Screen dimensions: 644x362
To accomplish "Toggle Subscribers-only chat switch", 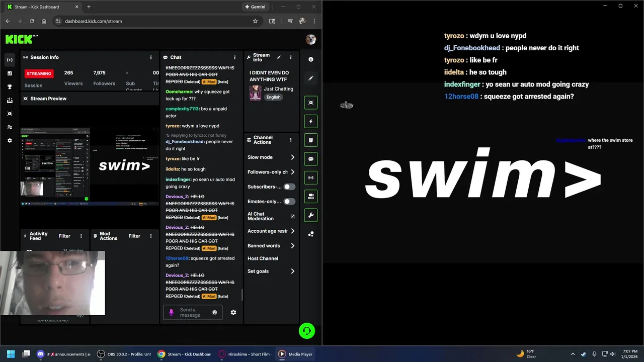I will coord(289,187).
